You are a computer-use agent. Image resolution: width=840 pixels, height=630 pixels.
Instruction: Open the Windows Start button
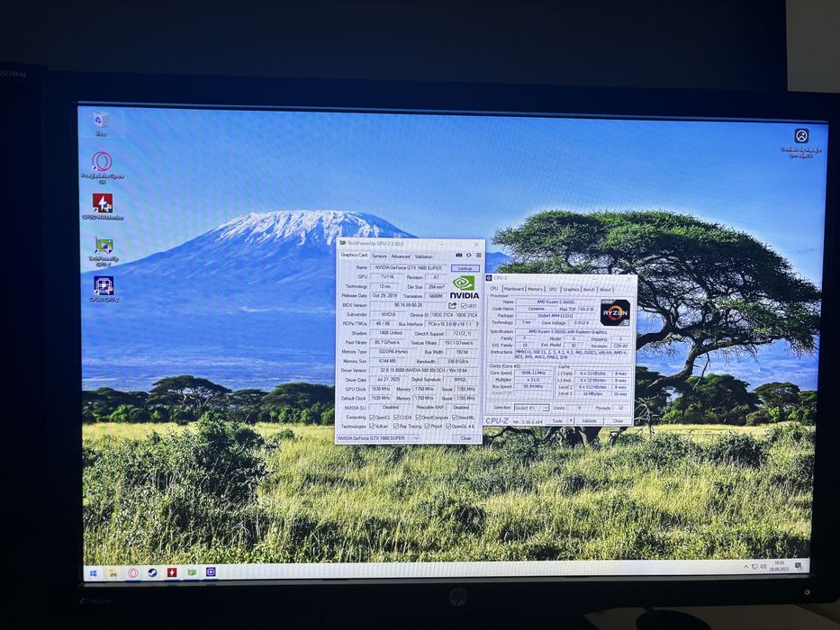tap(94, 573)
